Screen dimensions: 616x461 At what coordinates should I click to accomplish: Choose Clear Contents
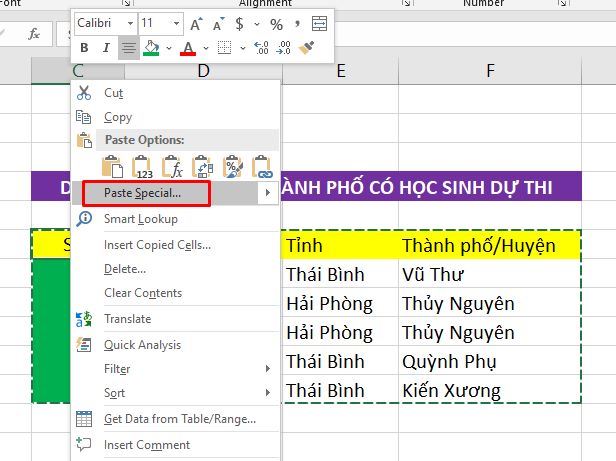176,293
